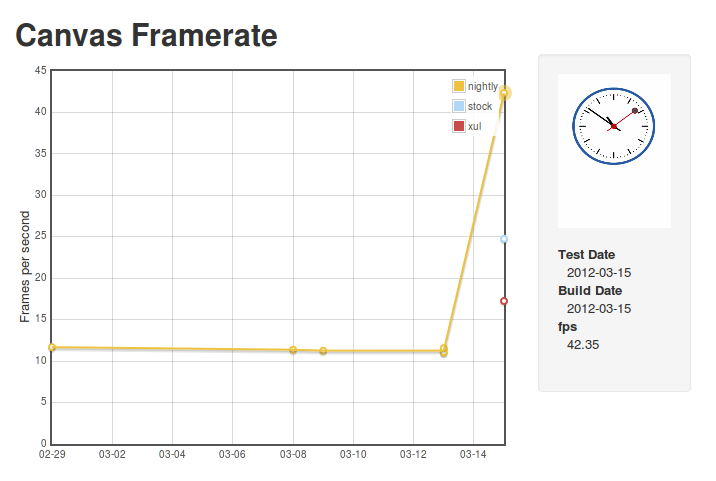The image size is (716, 481).
Task: Click the stock legend label
Action: (480, 106)
